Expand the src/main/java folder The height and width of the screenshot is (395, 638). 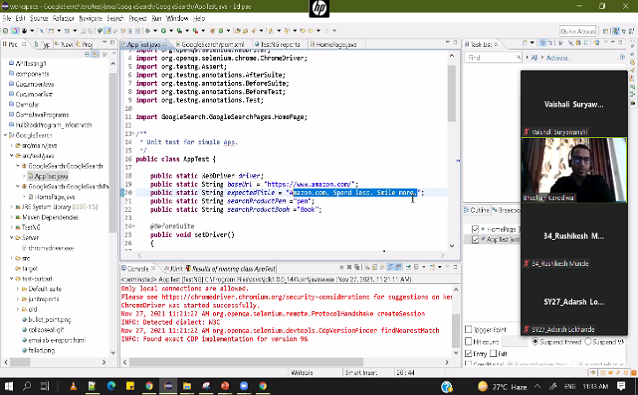tap(12, 145)
